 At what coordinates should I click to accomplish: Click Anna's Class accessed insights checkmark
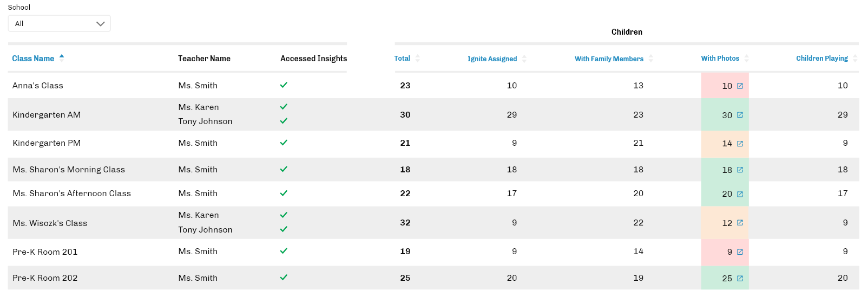[x=284, y=85]
